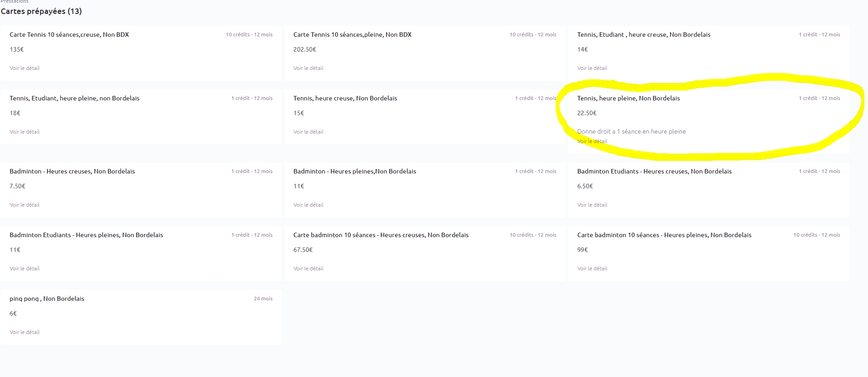Image resolution: width=868 pixels, height=377 pixels.
Task: Select Carte badminton 10 séances 99€ title
Action: (x=664, y=235)
